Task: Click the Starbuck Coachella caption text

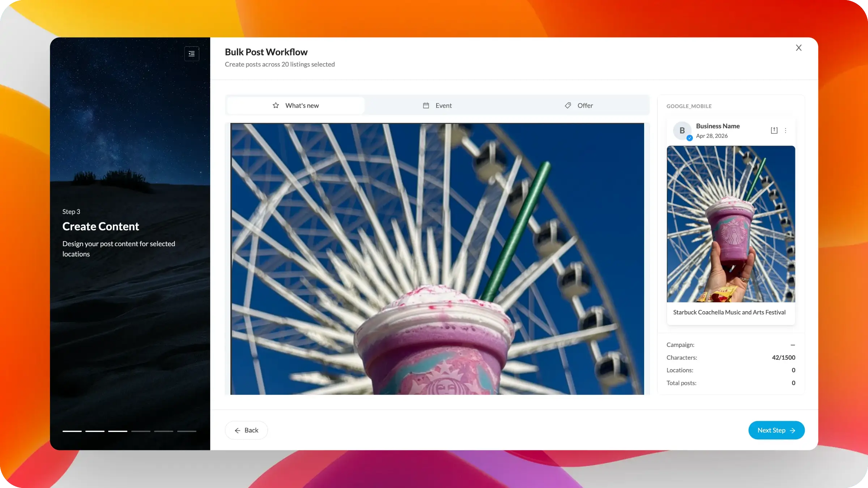Action: pyautogui.click(x=729, y=312)
